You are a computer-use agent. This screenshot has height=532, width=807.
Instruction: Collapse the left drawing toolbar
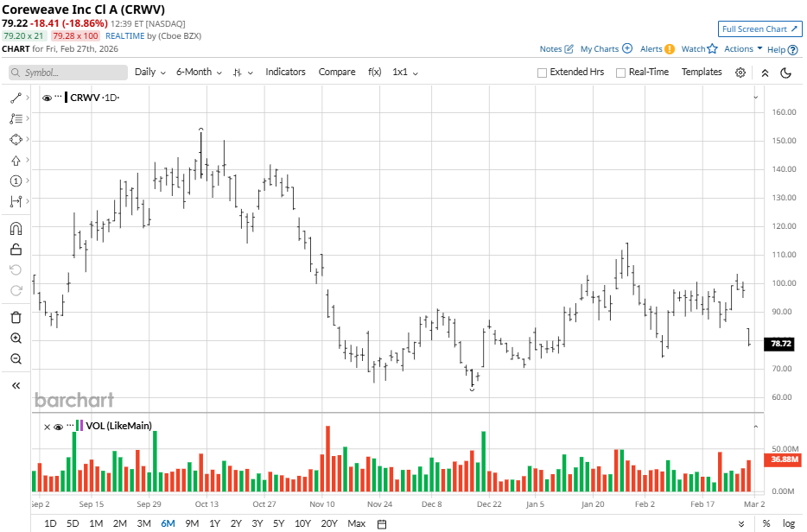(16, 385)
